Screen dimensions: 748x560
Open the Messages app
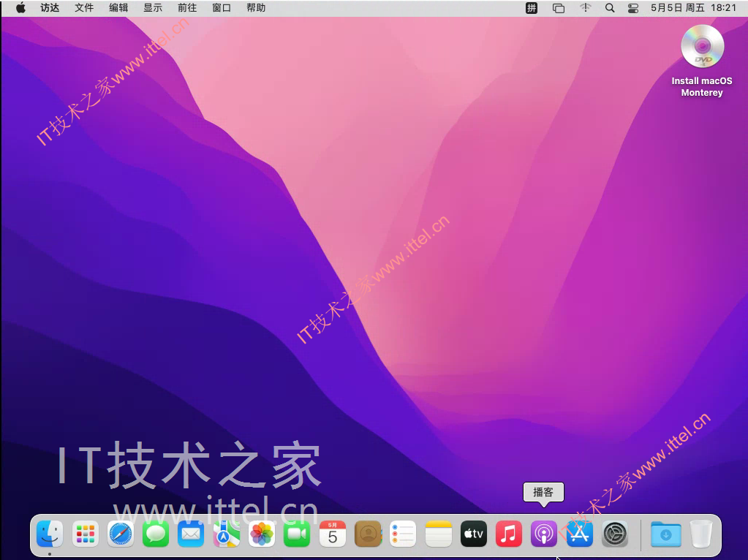click(156, 534)
